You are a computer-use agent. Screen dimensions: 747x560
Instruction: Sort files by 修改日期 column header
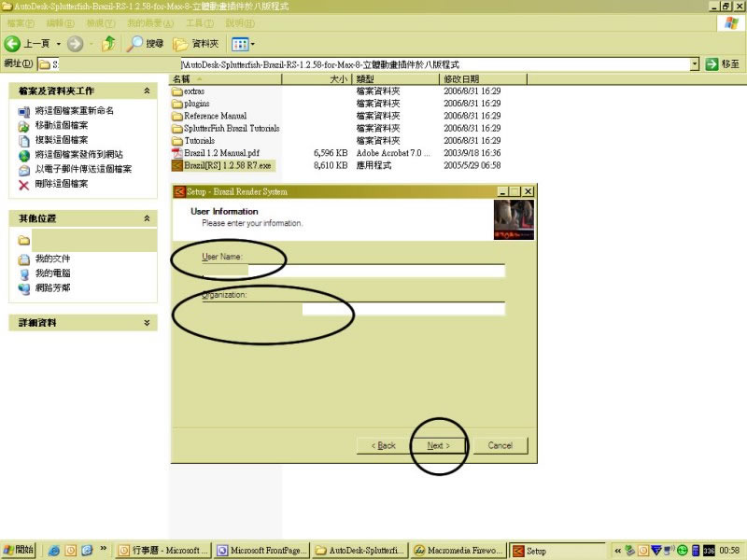[x=483, y=79]
